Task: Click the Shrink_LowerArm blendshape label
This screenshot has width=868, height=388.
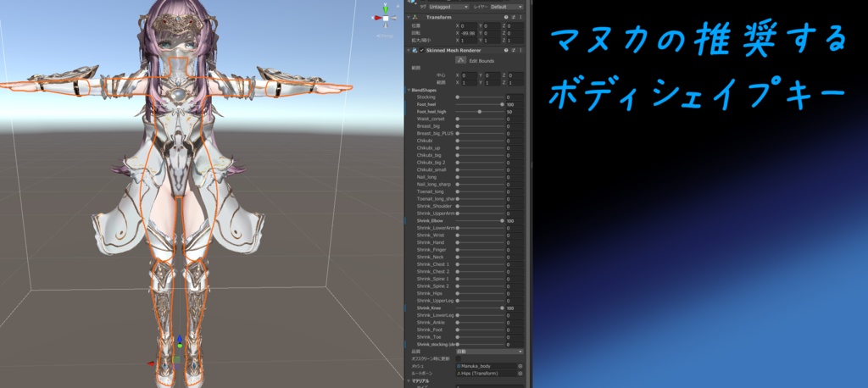Action: pos(436,228)
